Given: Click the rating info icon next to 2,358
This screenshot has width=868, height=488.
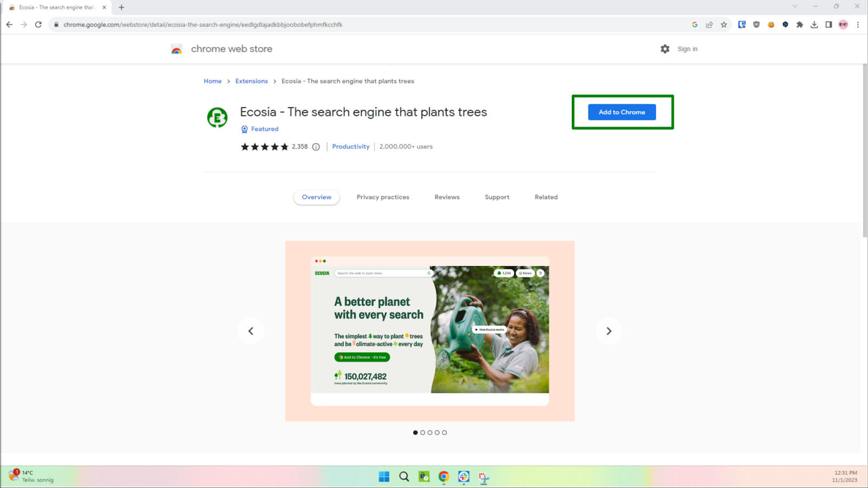Looking at the screenshot, I should pyautogui.click(x=316, y=147).
